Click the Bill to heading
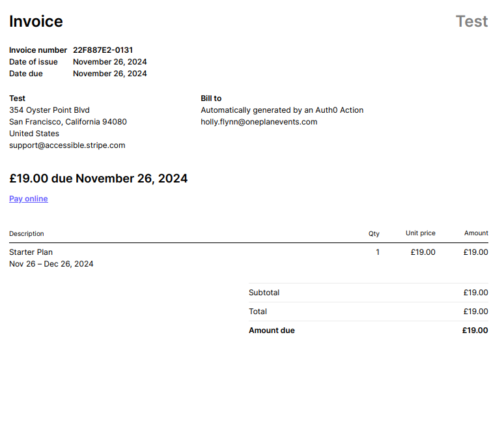The width and height of the screenshot is (504, 423). pyautogui.click(x=211, y=98)
